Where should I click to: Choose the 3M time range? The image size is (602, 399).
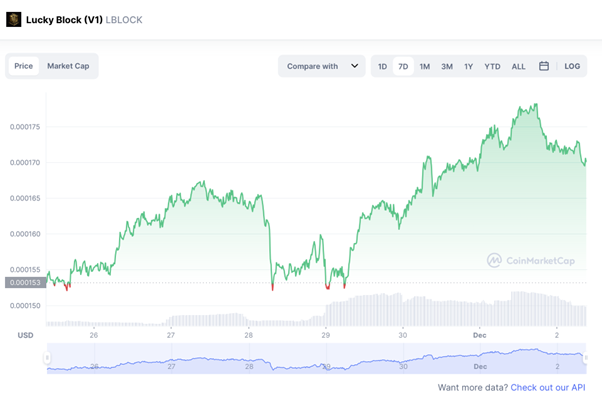pos(447,66)
